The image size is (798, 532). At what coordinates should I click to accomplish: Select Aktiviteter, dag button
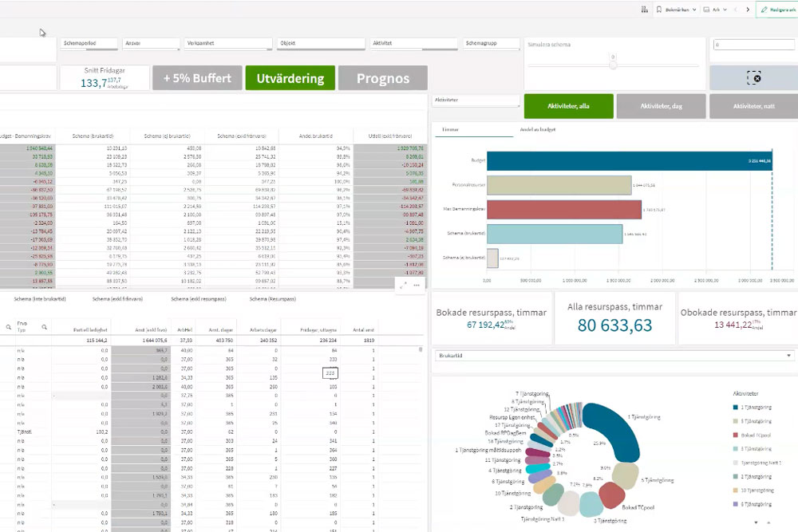point(661,106)
